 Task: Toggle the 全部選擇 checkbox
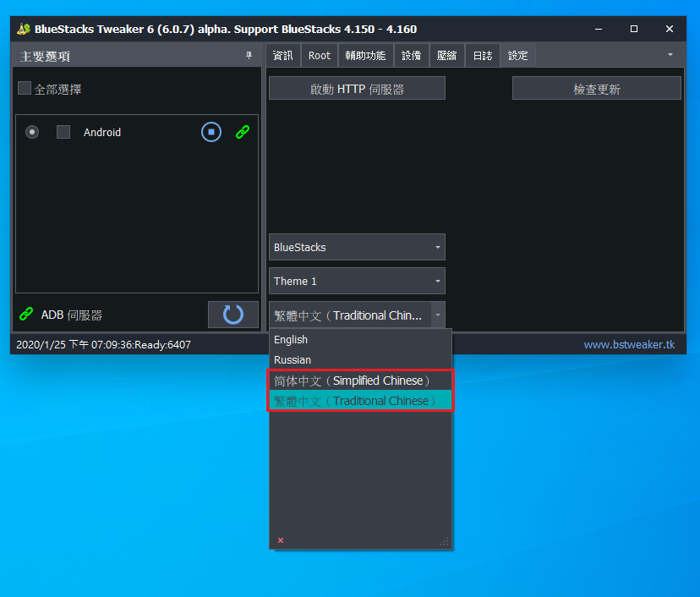25,89
